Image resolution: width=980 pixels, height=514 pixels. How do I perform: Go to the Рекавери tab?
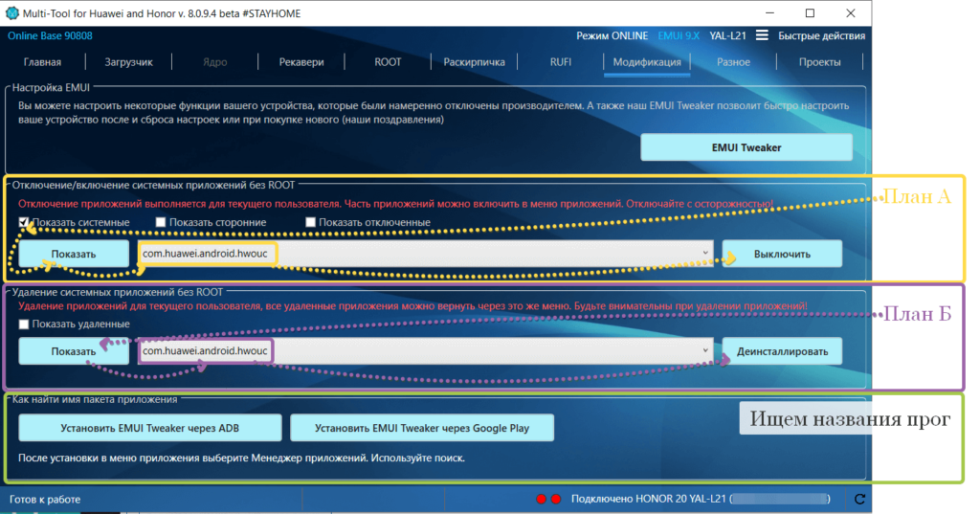coord(301,61)
